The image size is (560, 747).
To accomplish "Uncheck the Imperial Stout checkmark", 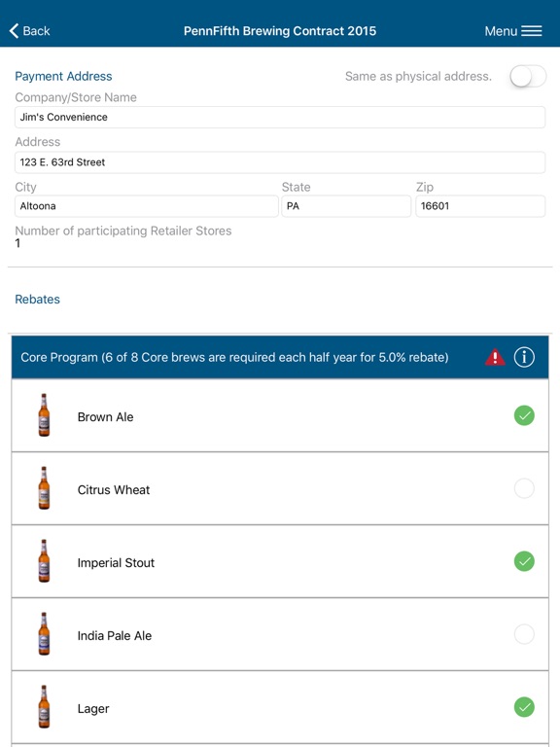I will (524, 561).
